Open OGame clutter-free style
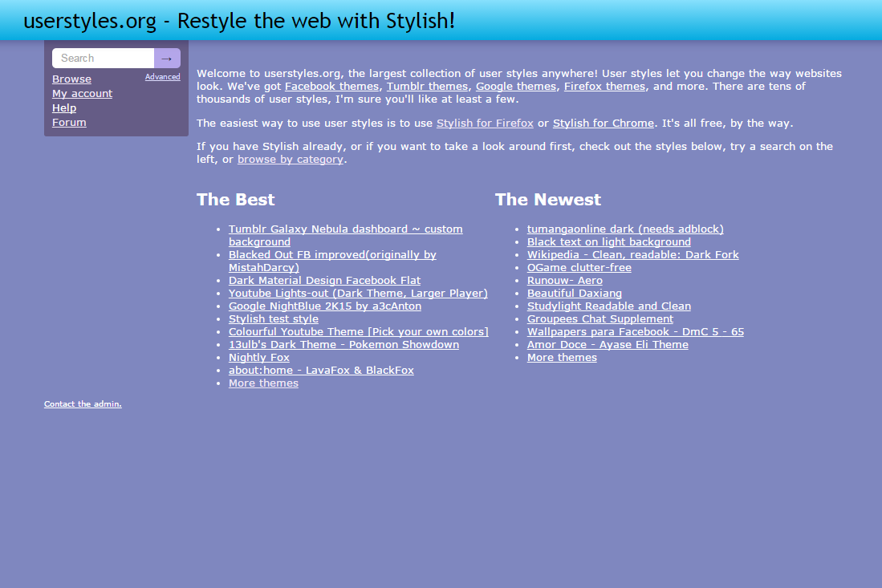Screen dimensions: 882x588 pos(579,268)
